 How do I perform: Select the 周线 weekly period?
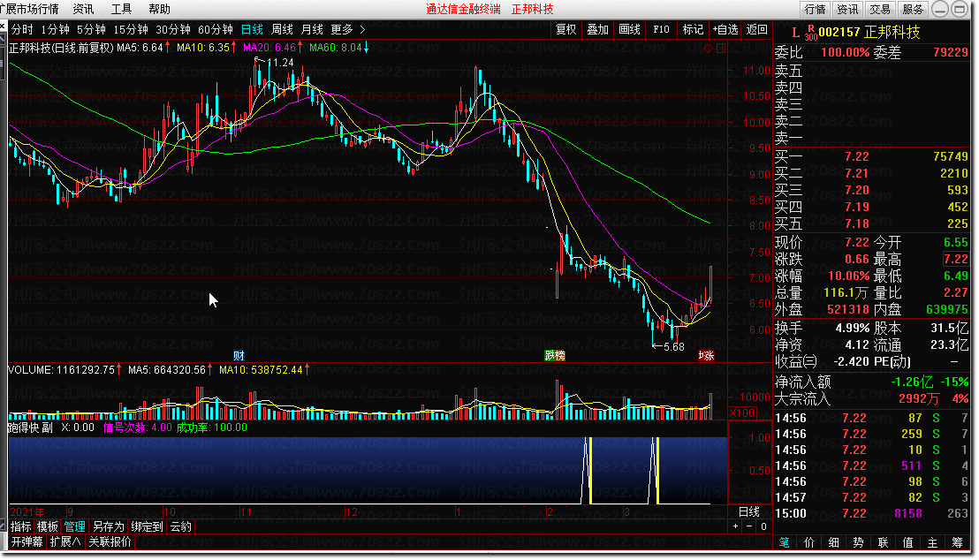tap(282, 29)
